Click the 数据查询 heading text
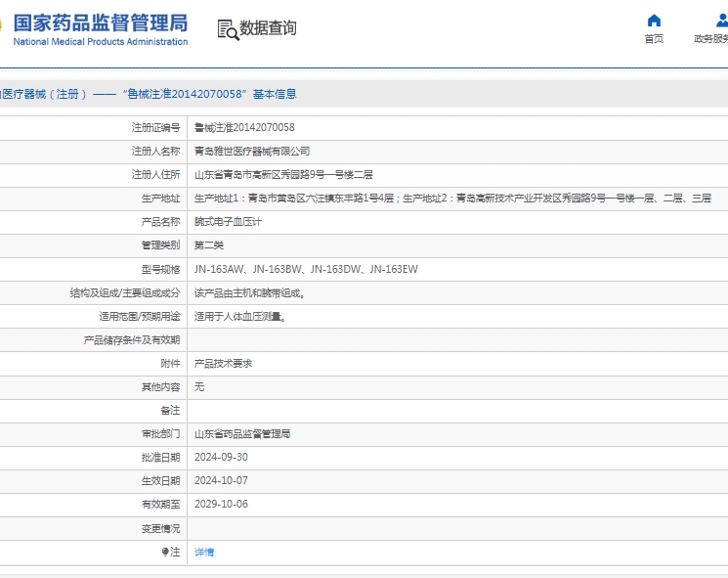 click(x=268, y=28)
